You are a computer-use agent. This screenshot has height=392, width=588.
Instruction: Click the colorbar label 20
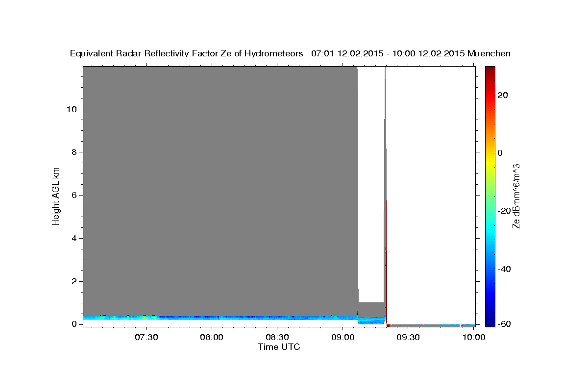503,95
